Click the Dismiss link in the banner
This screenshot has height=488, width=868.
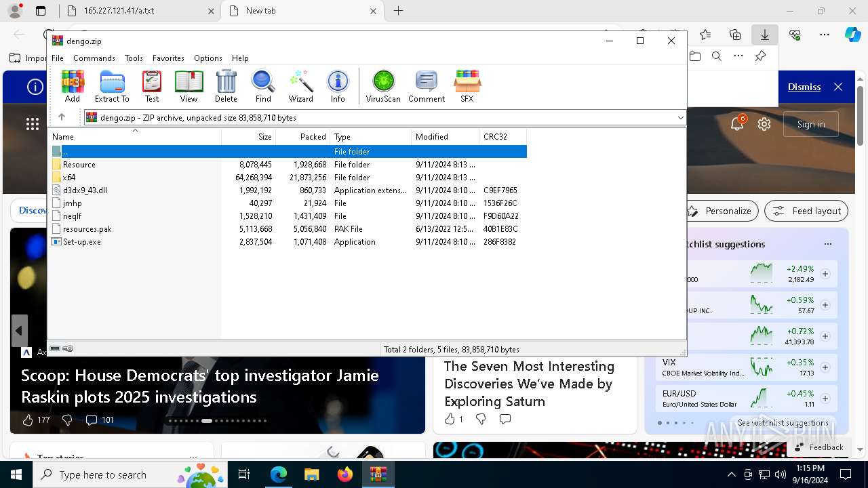(x=804, y=87)
